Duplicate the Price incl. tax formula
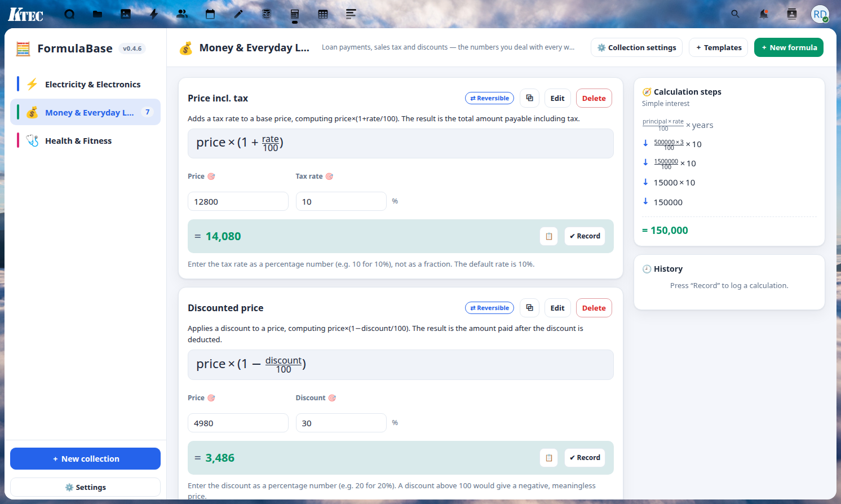841x504 pixels. coord(529,98)
